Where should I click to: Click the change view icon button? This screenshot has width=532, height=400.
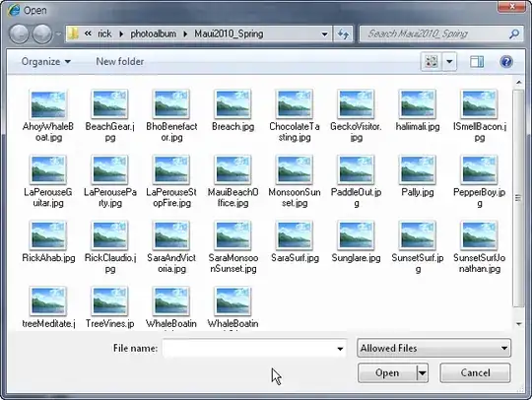[x=432, y=62]
